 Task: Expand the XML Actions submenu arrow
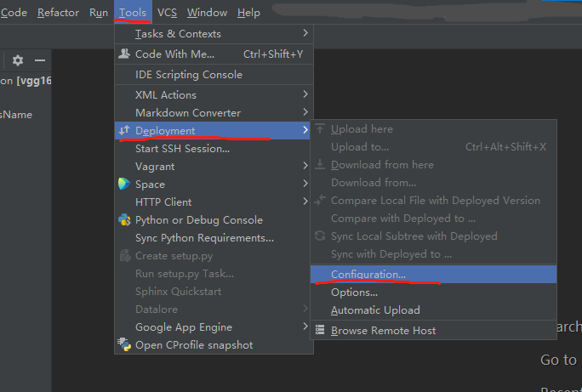(305, 94)
